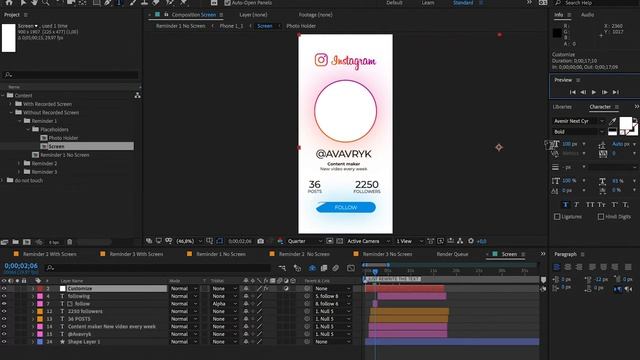Enable motion blur icon in timeline
Viewport: 640px width, 360px height.
pyautogui.click(x=336, y=268)
